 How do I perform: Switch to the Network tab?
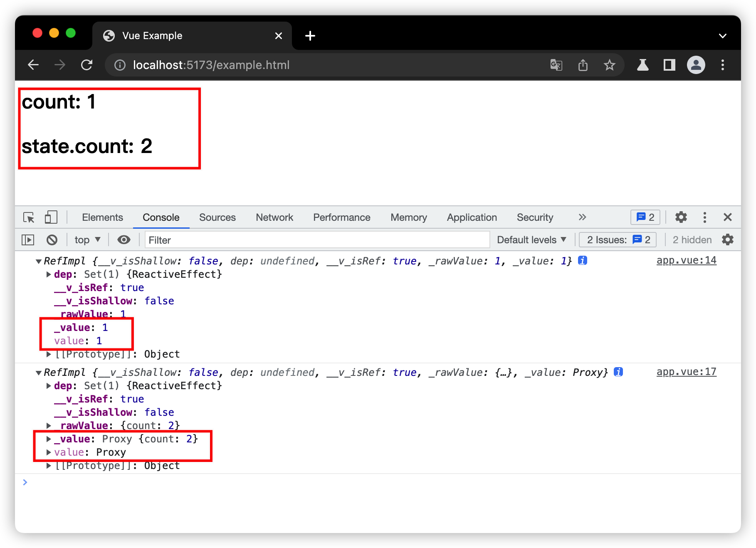pos(274,217)
